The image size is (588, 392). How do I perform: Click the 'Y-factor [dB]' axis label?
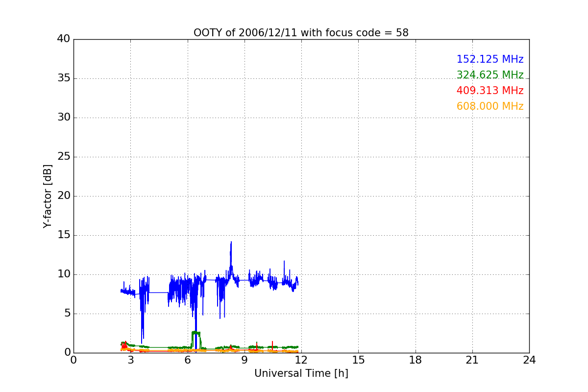point(48,196)
